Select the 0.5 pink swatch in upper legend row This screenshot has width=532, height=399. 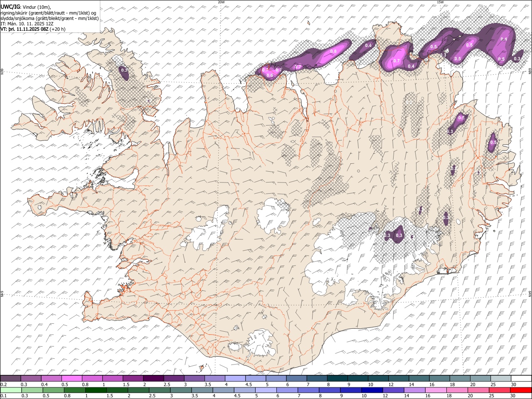coord(72,379)
